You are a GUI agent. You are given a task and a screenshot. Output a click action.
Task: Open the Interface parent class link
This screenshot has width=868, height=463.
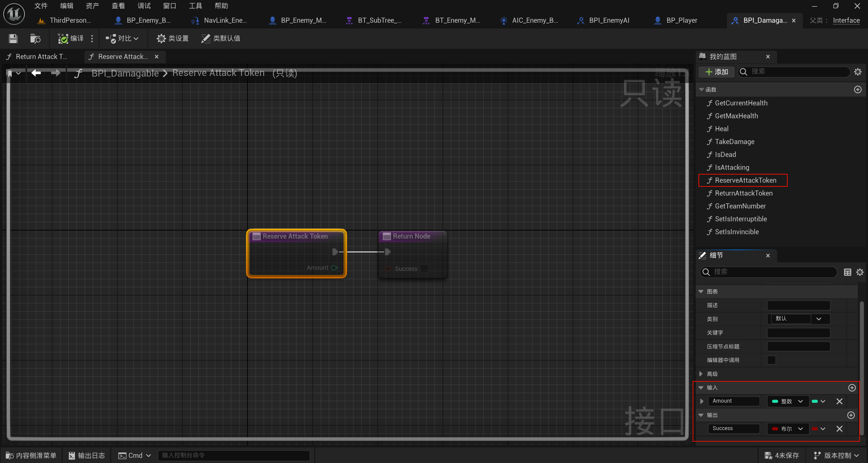coord(846,20)
